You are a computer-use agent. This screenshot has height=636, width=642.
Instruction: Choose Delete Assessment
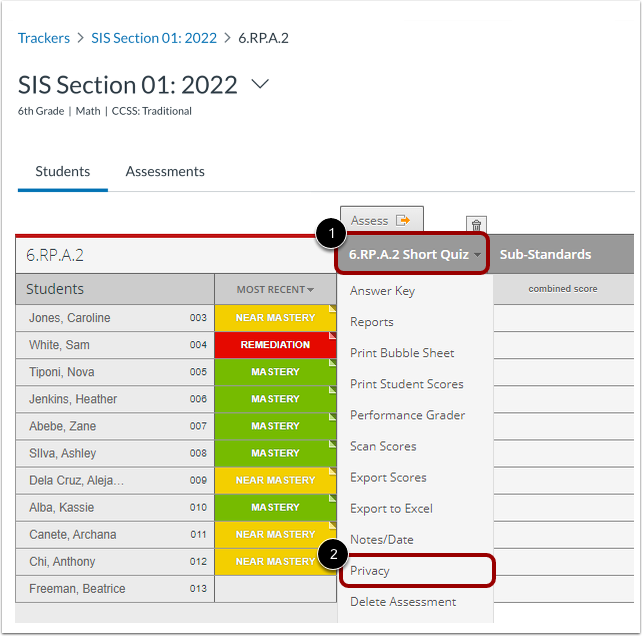point(403,602)
